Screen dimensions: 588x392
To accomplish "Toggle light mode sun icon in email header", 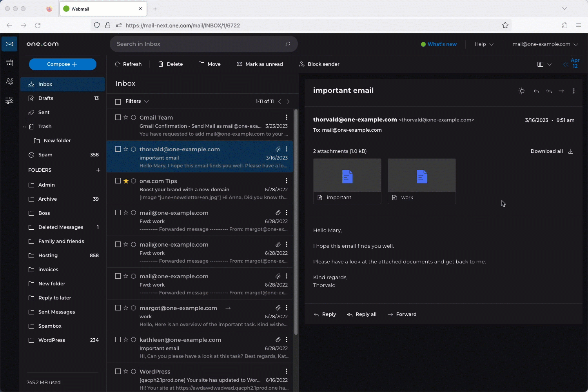I will [521, 91].
